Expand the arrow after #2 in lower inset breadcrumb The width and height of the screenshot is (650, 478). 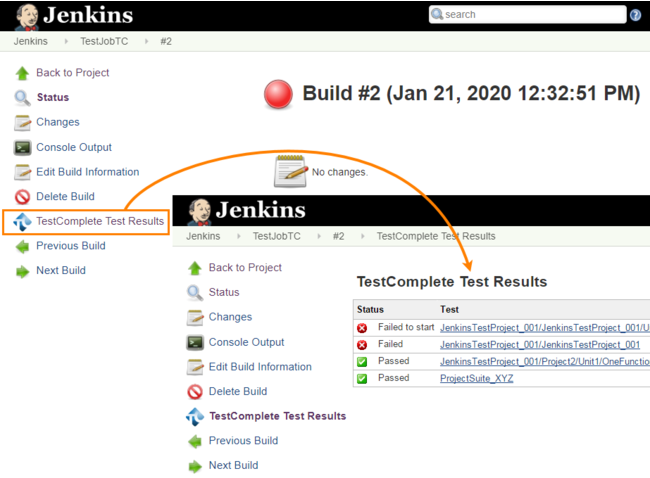(x=363, y=236)
